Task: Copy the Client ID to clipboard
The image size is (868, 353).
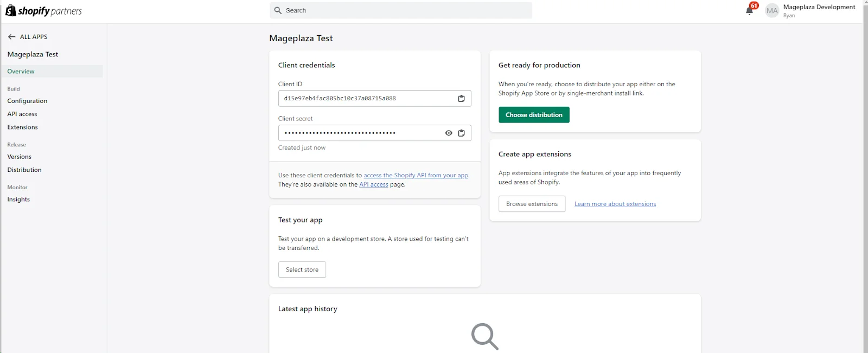Action: point(461,99)
